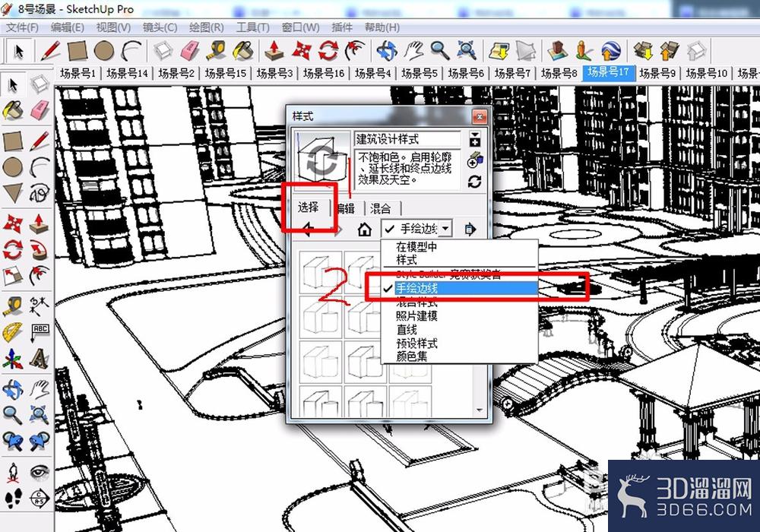Switch to scene tab 场景号1
This screenshot has height=532, width=760.
click(x=78, y=73)
